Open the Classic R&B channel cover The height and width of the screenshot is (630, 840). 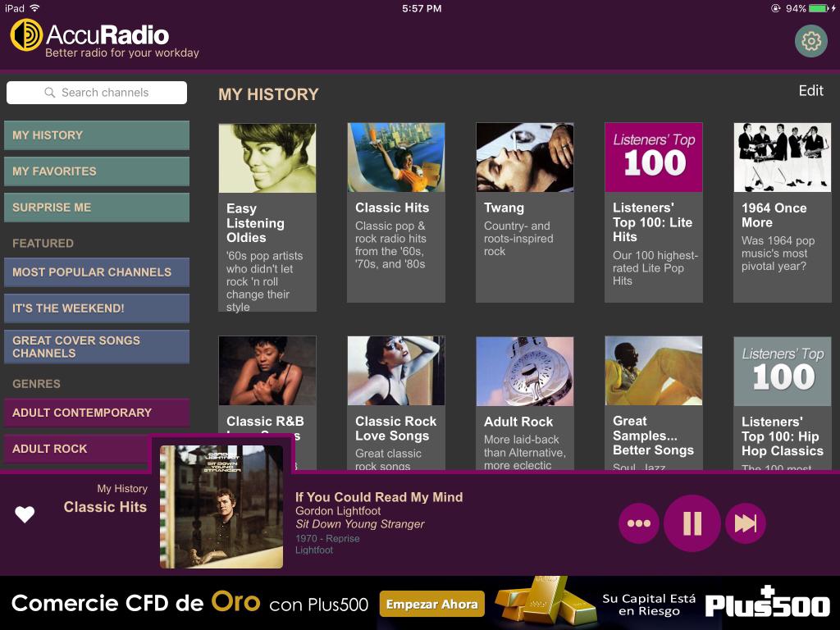coord(267,371)
